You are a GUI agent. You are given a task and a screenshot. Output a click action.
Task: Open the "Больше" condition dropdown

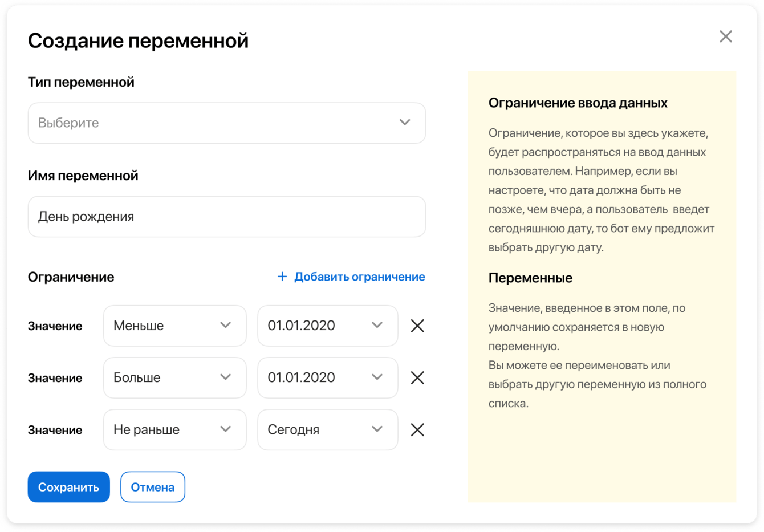(174, 378)
